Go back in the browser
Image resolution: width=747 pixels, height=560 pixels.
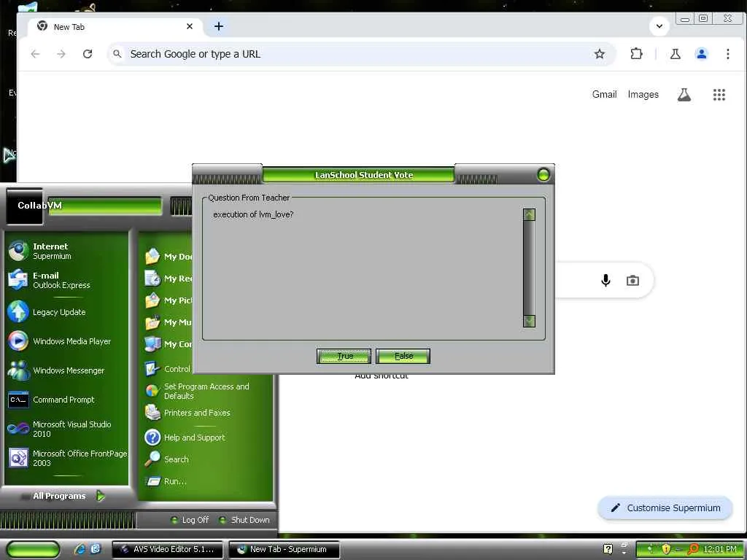click(35, 54)
